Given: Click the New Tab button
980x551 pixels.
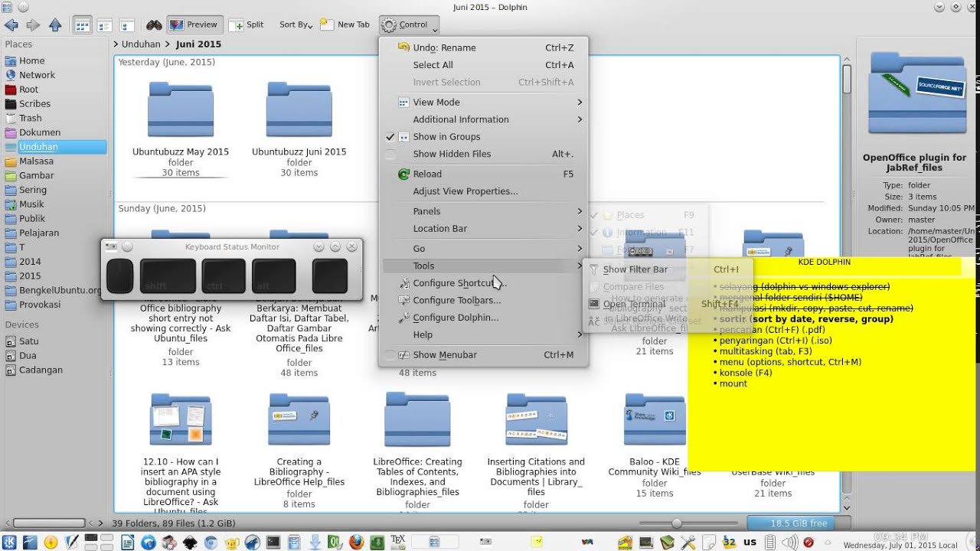Looking at the screenshot, I should (345, 24).
